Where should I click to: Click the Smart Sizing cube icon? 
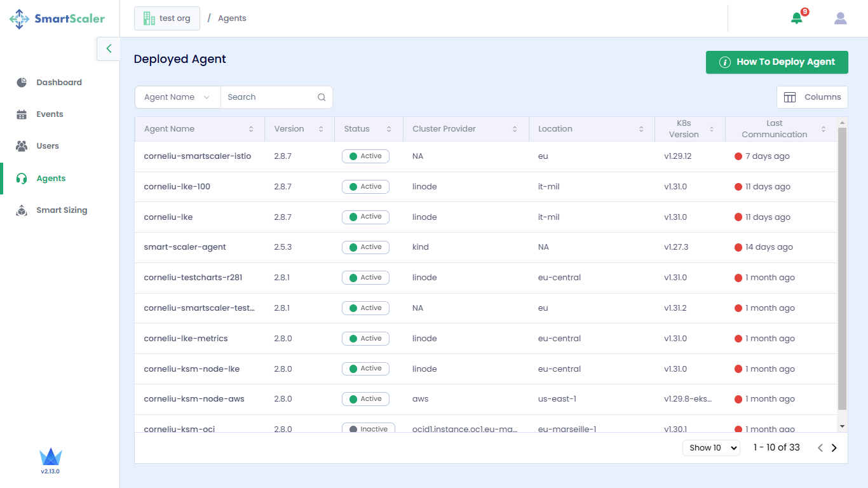[x=22, y=210]
